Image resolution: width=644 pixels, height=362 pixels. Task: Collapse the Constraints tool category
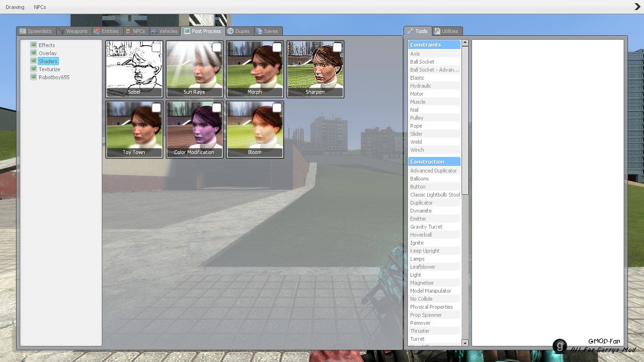coord(434,45)
